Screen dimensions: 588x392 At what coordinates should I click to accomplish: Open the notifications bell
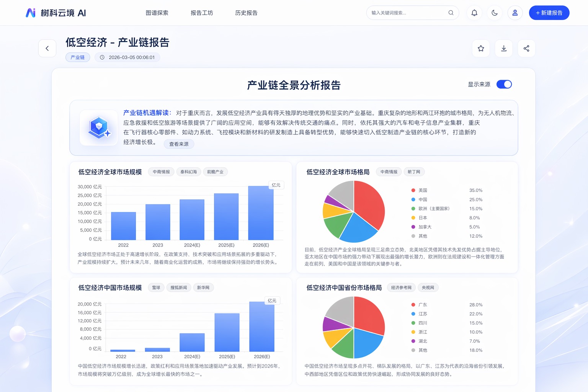pyautogui.click(x=474, y=13)
